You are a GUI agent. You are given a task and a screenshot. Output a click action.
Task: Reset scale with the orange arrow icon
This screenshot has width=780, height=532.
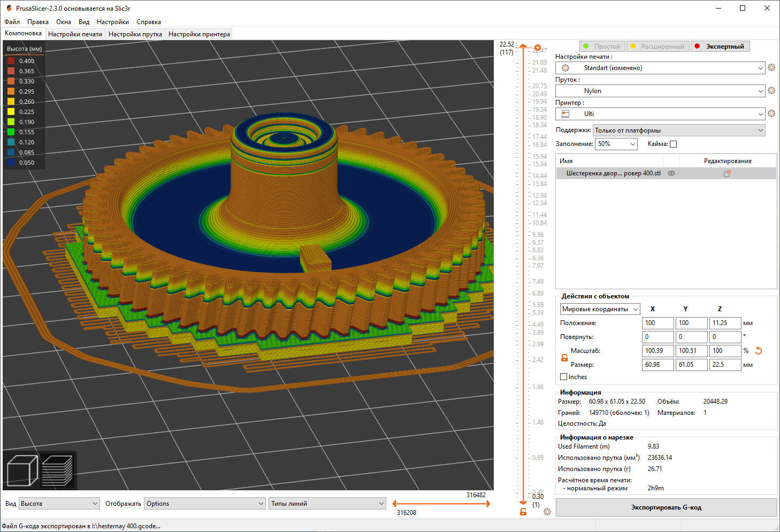759,351
